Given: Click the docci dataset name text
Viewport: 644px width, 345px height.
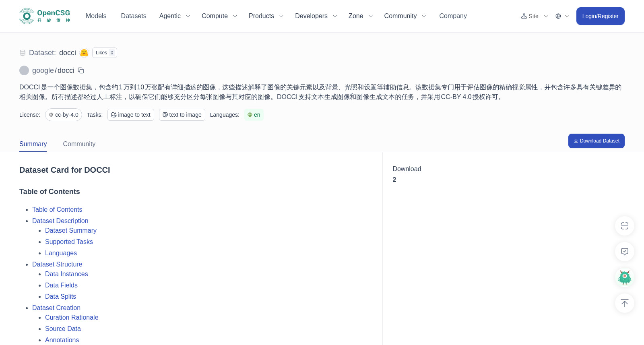Looking at the screenshot, I should [x=68, y=53].
